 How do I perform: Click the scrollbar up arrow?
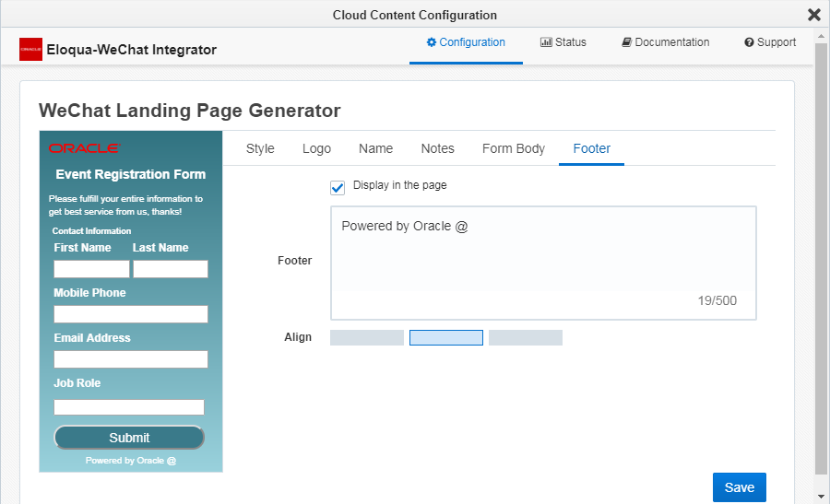tap(821, 36)
